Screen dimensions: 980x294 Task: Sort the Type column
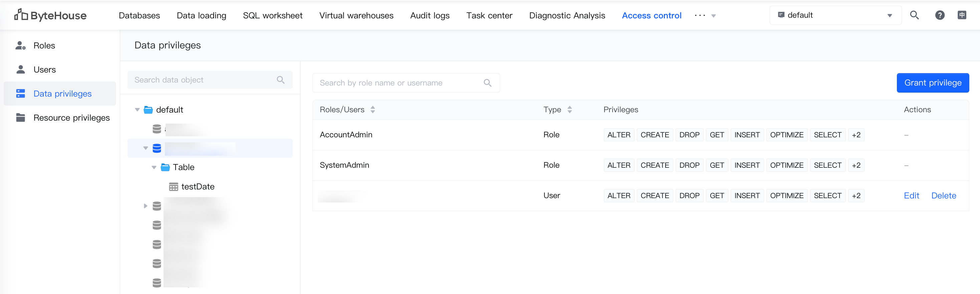(569, 110)
